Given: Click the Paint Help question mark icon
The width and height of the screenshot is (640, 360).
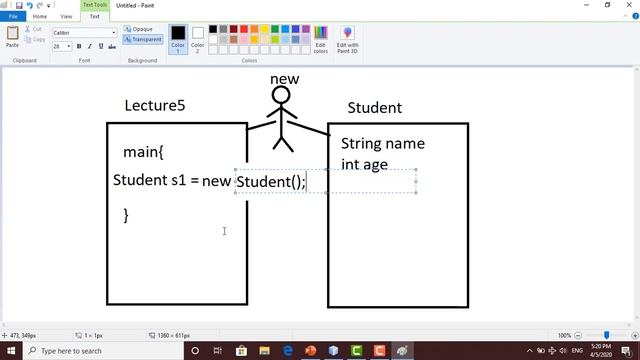Looking at the screenshot, I should (636, 16).
